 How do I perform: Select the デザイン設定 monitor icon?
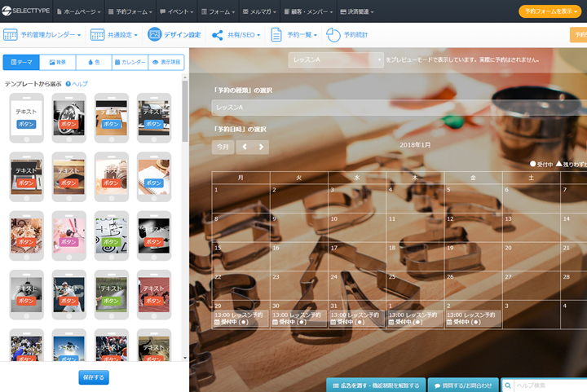click(x=155, y=35)
